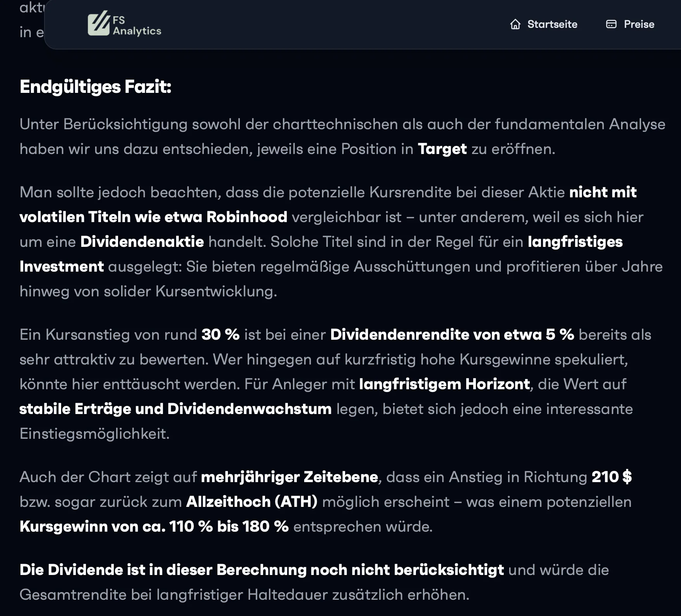Click the Endgültiges Fazit heading
The image size is (681, 616).
[x=96, y=87]
